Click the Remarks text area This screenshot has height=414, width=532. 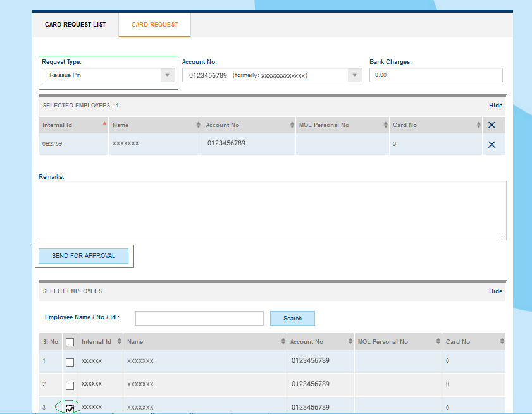pos(272,210)
